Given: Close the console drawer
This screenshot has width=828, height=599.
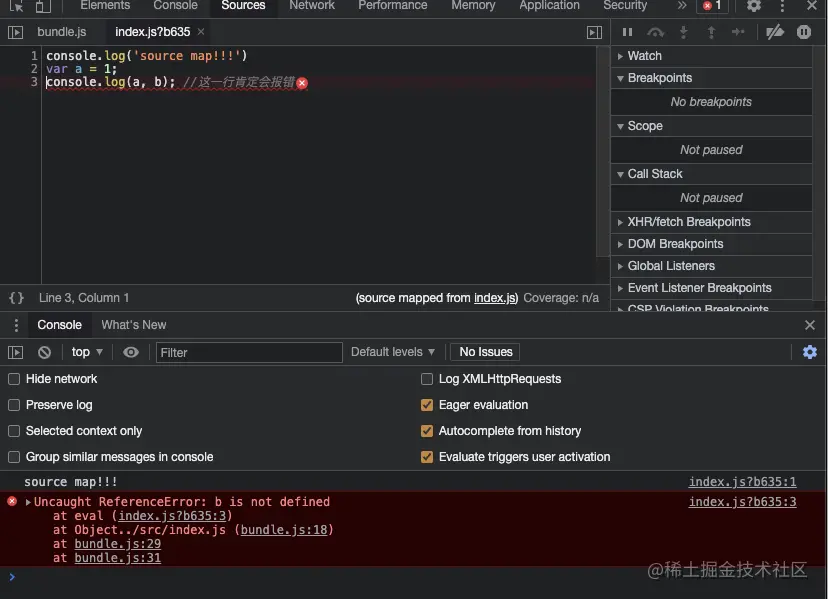Looking at the screenshot, I should point(810,325).
